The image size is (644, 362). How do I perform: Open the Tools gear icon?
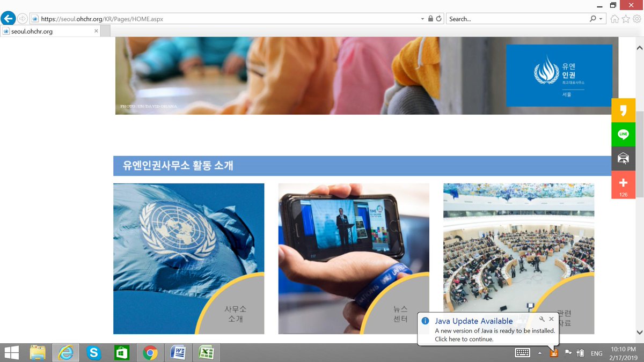pos(637,19)
